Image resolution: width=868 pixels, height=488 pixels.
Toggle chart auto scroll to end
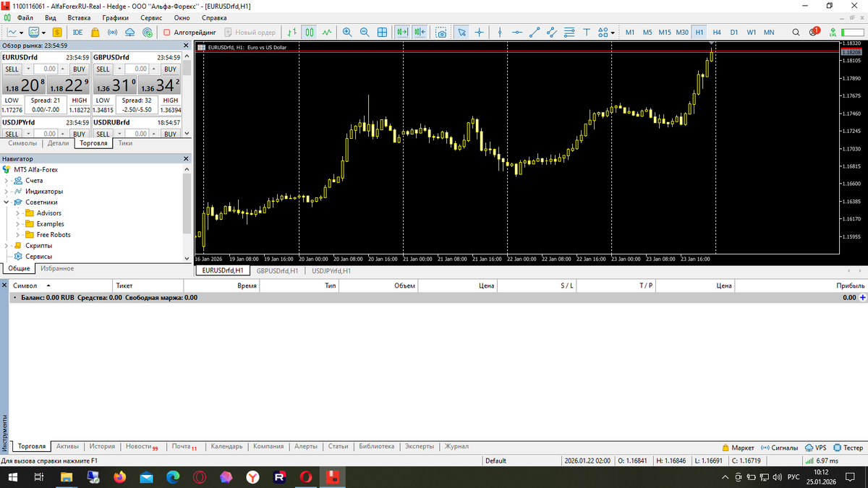coord(402,33)
